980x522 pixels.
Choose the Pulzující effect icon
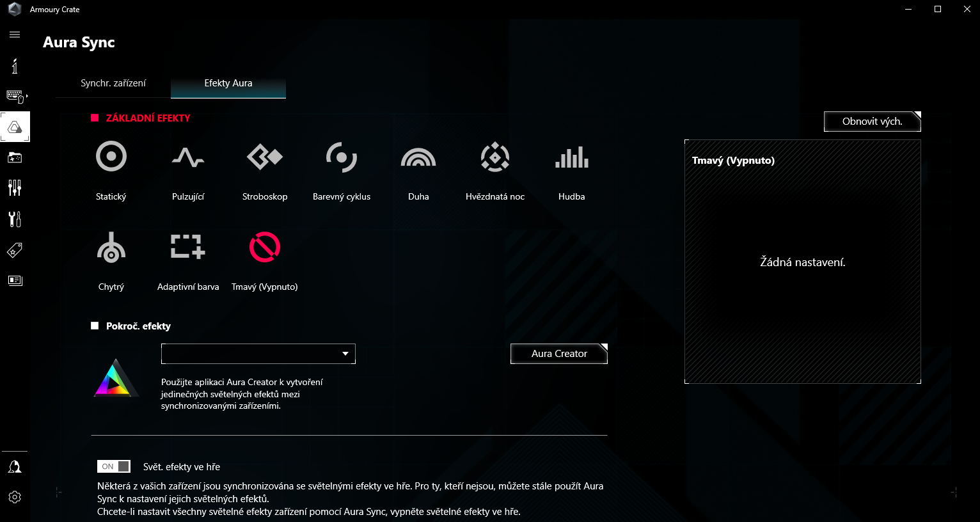[x=188, y=157]
